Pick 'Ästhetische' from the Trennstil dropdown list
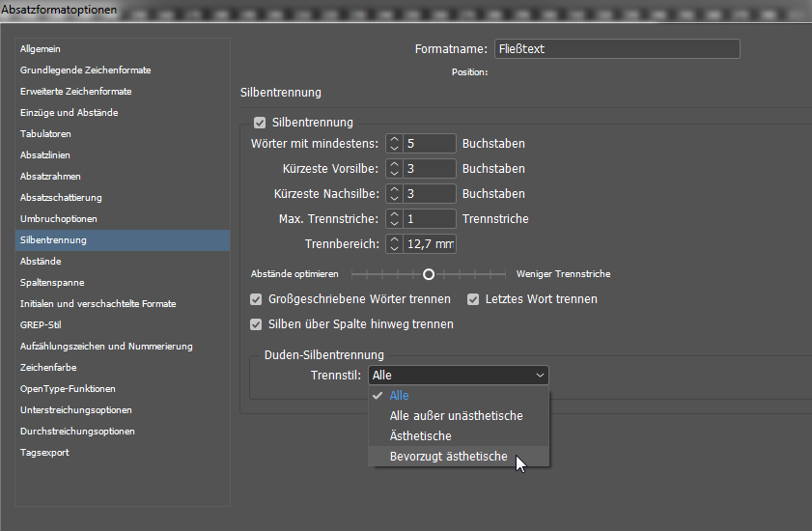Viewport: 812px width, 531px height. pos(420,436)
